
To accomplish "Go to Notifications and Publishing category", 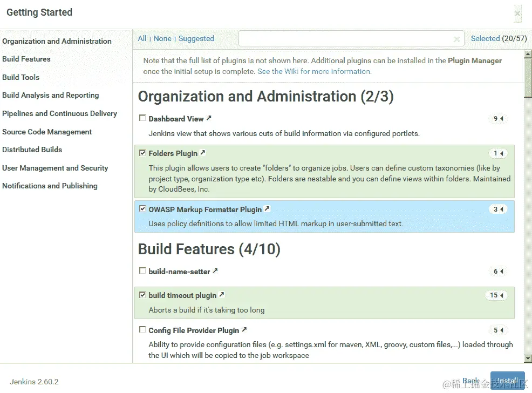I will click(x=50, y=186).
